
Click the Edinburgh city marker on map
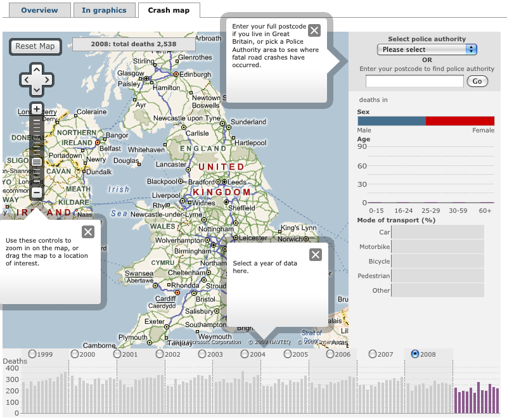176,74
